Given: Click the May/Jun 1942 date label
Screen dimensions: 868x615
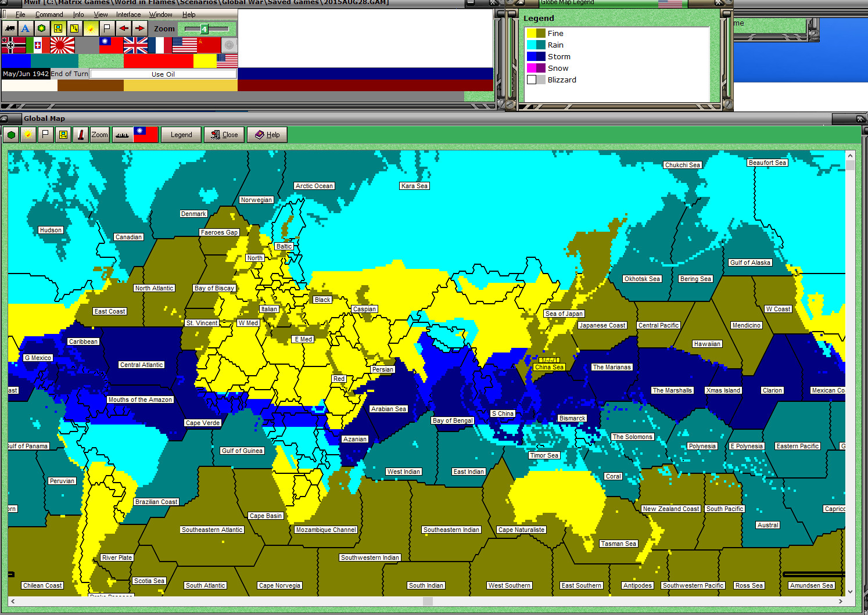Looking at the screenshot, I should click(26, 74).
